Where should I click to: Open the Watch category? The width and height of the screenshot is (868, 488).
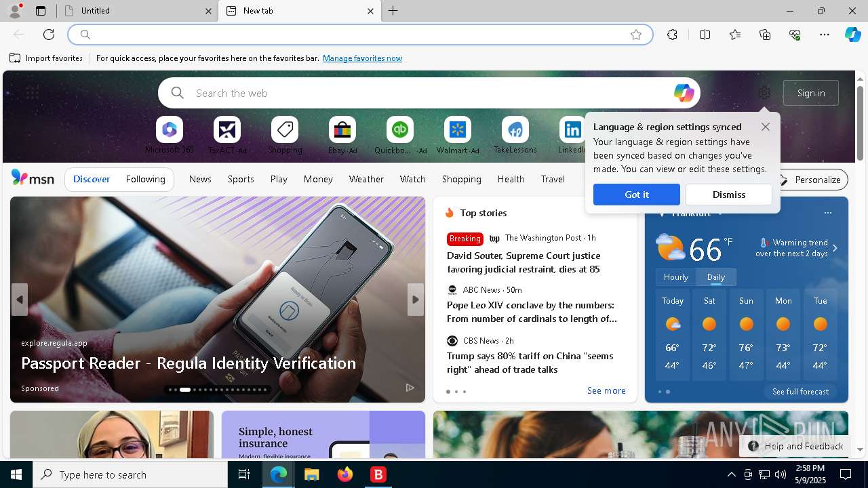[413, 179]
